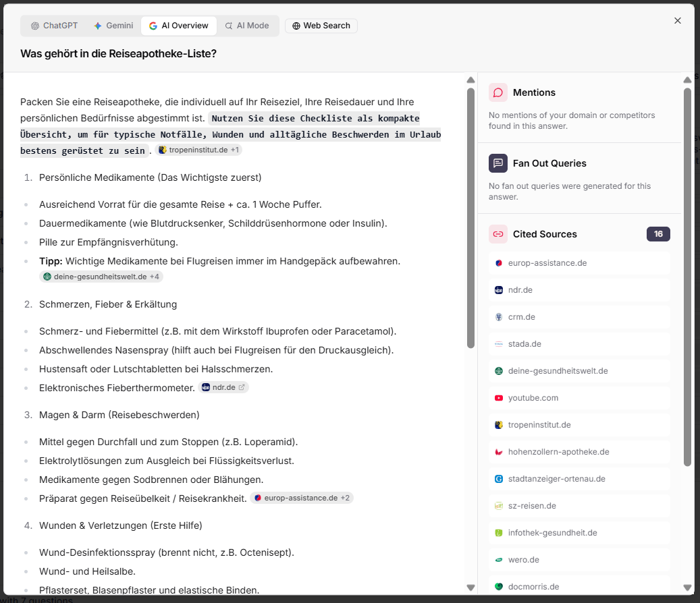Click 'Wunden & Verletzungen (Erste Hilfe)' heading
700x603 pixels.
(121, 525)
